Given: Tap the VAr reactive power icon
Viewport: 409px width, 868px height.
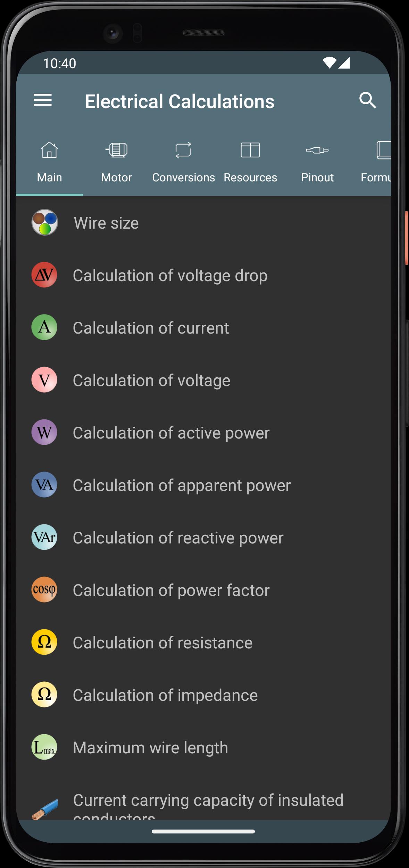Looking at the screenshot, I should tap(44, 537).
